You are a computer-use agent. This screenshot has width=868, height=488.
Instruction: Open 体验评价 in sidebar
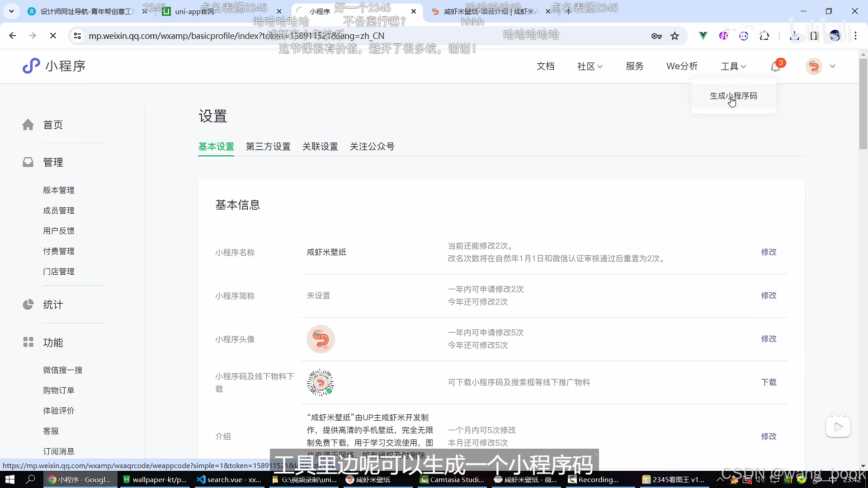pos(59,411)
